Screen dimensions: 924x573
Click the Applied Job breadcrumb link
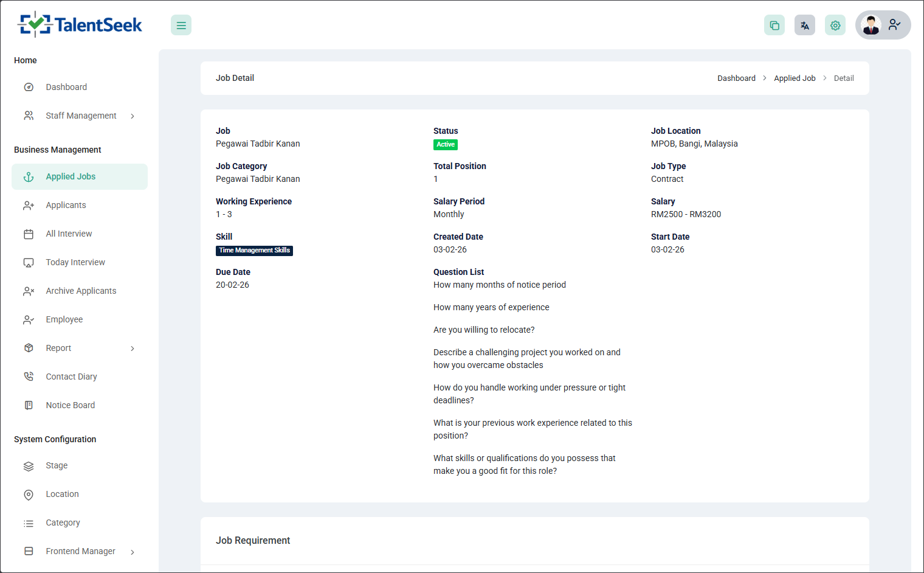795,78
